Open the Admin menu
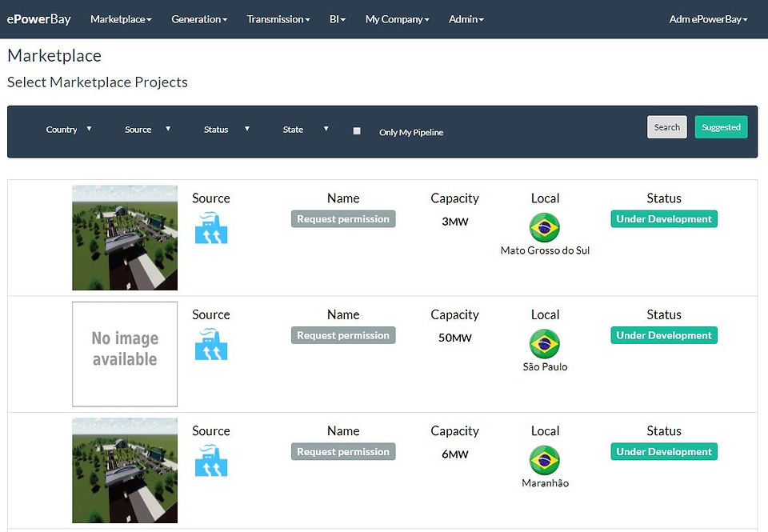 point(466,19)
